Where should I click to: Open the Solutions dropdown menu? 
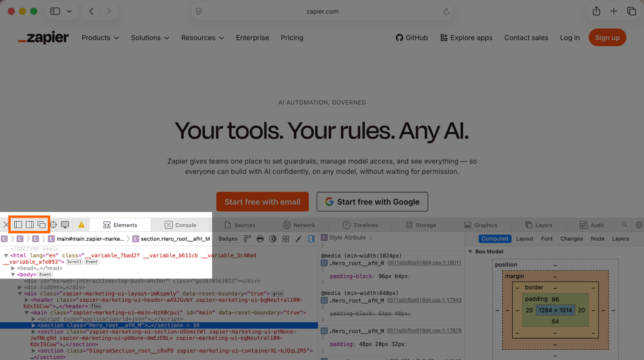click(150, 38)
